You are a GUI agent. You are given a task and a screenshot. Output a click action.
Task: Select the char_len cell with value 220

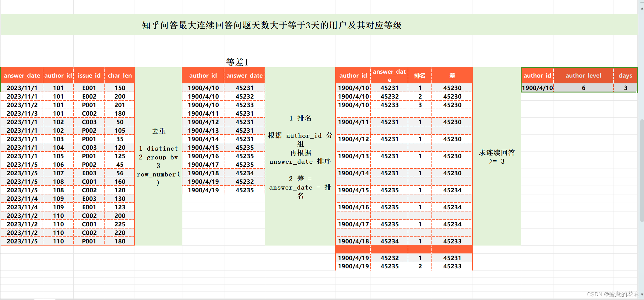point(120,233)
